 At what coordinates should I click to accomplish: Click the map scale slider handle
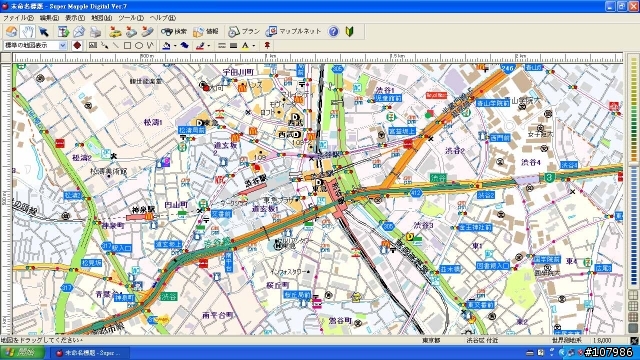pos(633,164)
